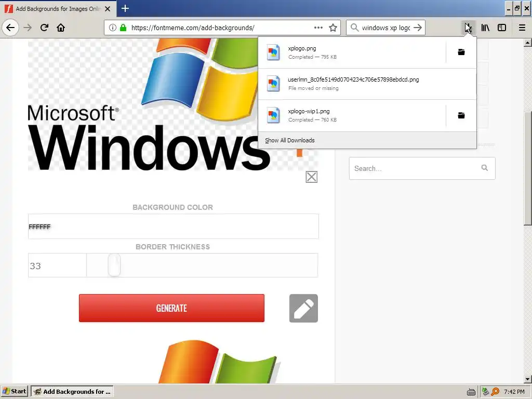532x399 pixels.
Task: Click the 7:42 PM taskbar clock
Action: pyautogui.click(x=514, y=392)
